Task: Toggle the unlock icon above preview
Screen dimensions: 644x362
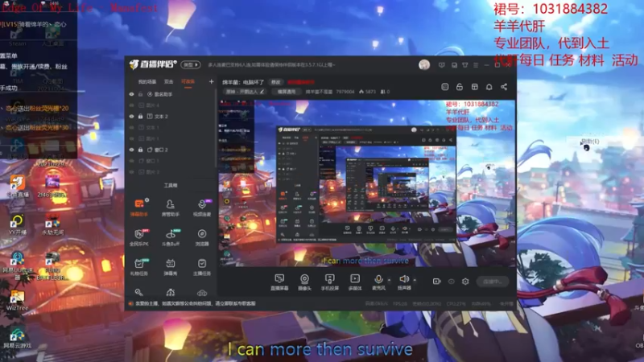Action: [x=460, y=87]
